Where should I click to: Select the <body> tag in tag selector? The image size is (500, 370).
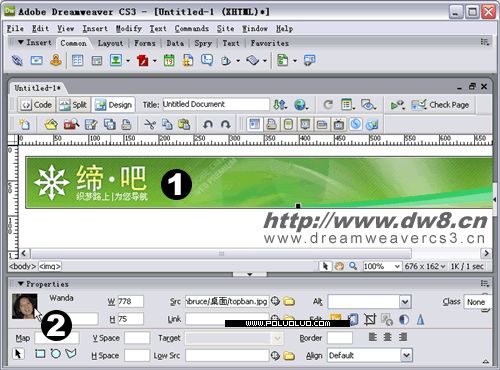tap(22, 266)
